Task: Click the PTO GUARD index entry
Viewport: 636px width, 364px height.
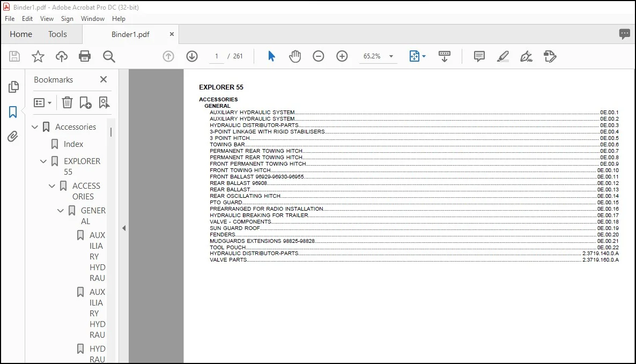Action: tap(226, 202)
